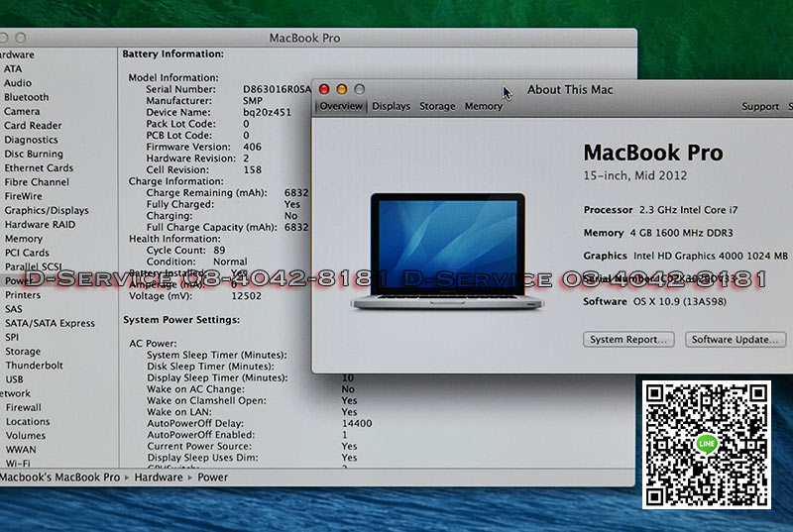The height and width of the screenshot is (532, 793).
Task: Click the 15-inch, Mid 2012 model text
Action: click(635, 175)
